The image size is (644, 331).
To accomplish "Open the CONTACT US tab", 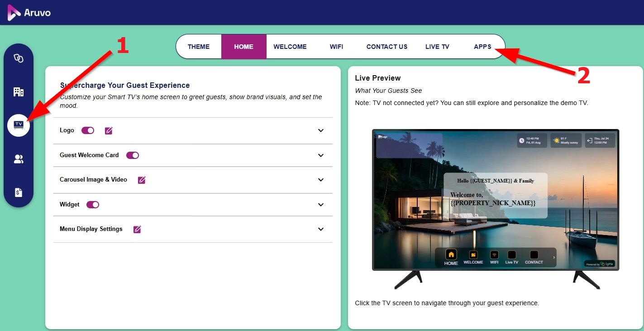I will pyautogui.click(x=387, y=47).
